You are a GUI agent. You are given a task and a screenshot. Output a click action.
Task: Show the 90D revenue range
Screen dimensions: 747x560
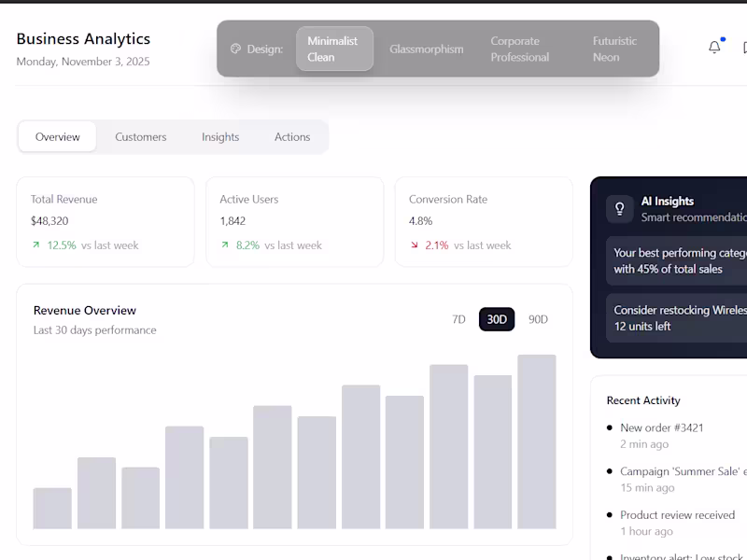tap(538, 319)
